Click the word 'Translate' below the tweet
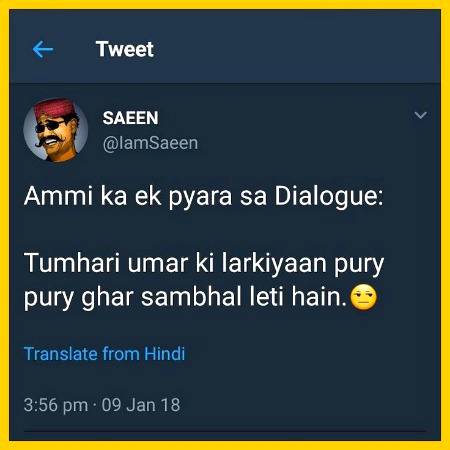The width and height of the screenshot is (450, 450). click(x=60, y=354)
